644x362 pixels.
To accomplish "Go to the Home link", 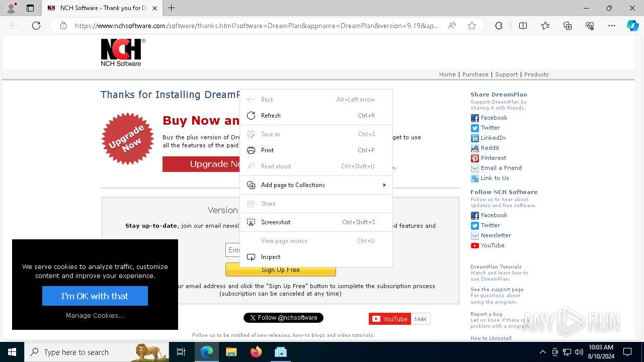I will pos(447,74).
